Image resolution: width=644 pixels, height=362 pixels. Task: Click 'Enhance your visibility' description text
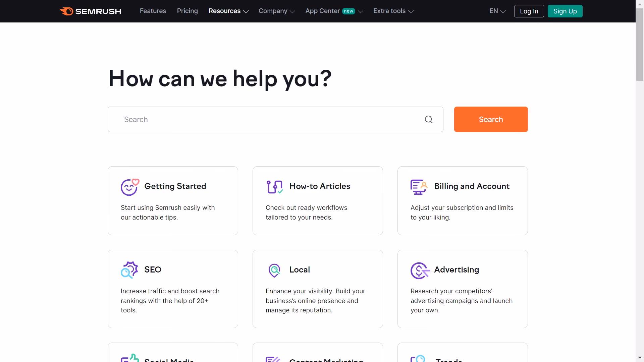pos(315,301)
